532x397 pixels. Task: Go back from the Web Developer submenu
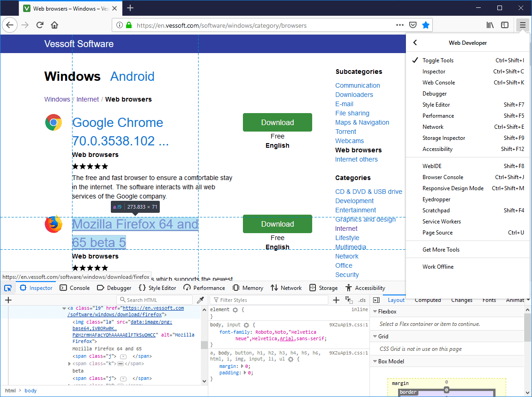[415, 43]
